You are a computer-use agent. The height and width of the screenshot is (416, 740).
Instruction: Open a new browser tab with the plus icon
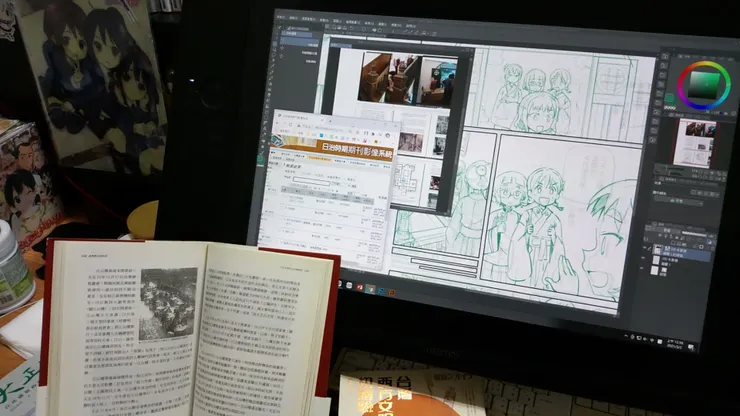330,121
